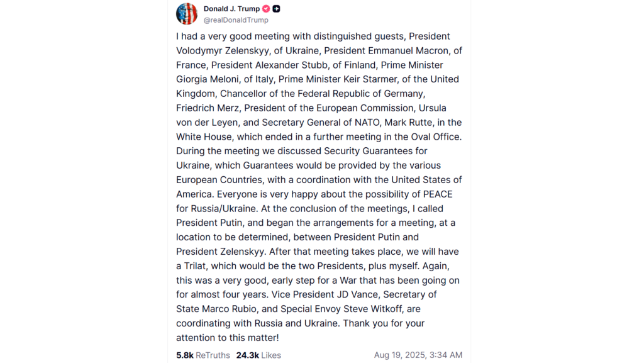This screenshot has width=644, height=363.
Task: Click the word PEACE in the post
Action: tap(438, 194)
